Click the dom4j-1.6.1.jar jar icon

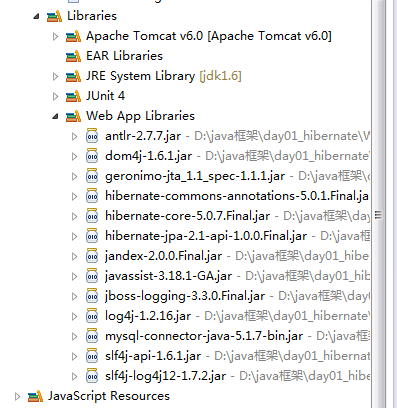tap(92, 156)
